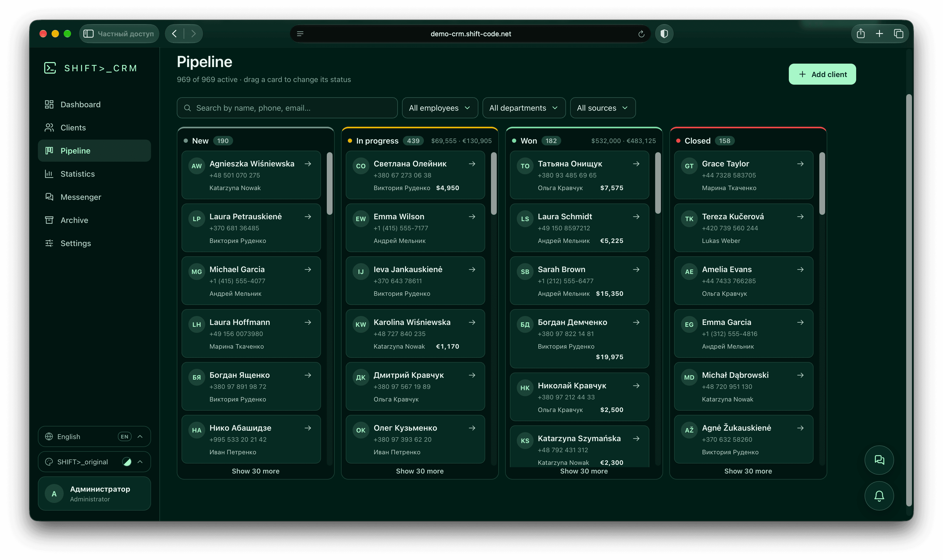Open the Settings page
This screenshot has height=560, width=943.
pos(94,243)
